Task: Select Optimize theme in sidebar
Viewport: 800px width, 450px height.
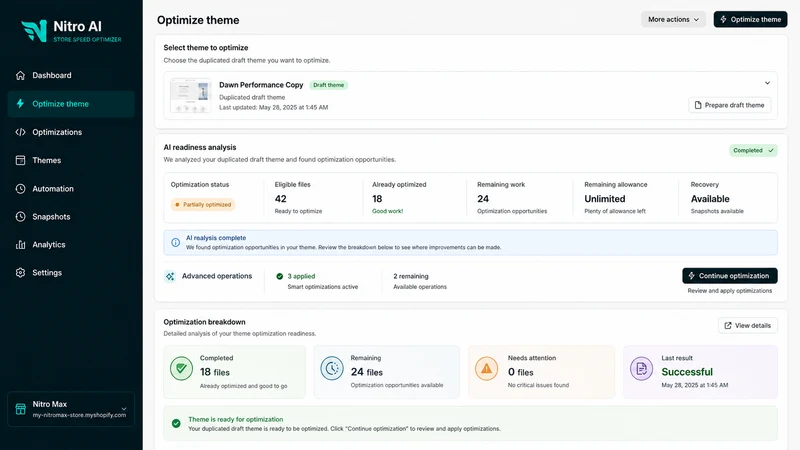Action: pos(71,104)
